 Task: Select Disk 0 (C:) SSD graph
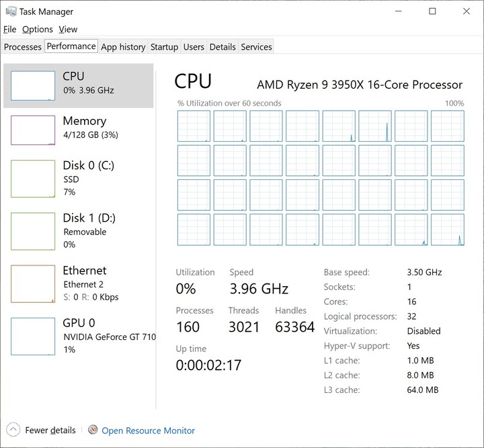click(33, 179)
